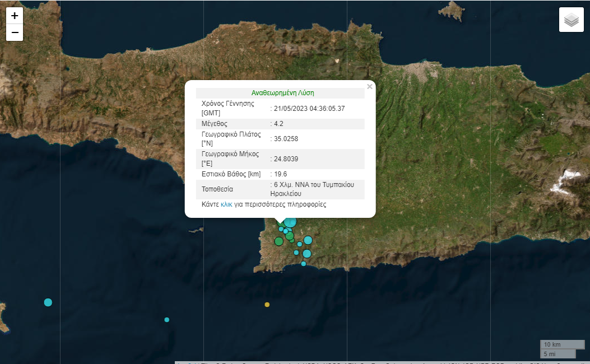Click the focal depth value 19.6
Viewport: 590px width, 364px height.
point(280,174)
